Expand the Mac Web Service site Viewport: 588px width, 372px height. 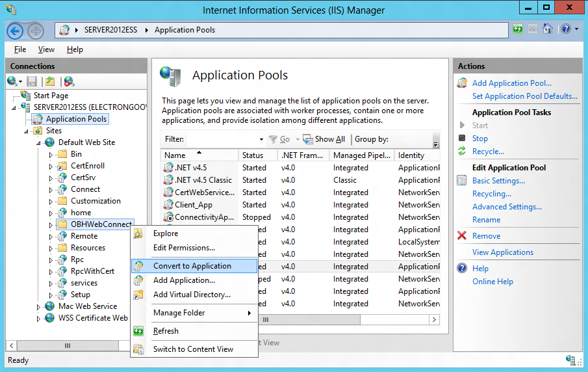[x=38, y=307]
